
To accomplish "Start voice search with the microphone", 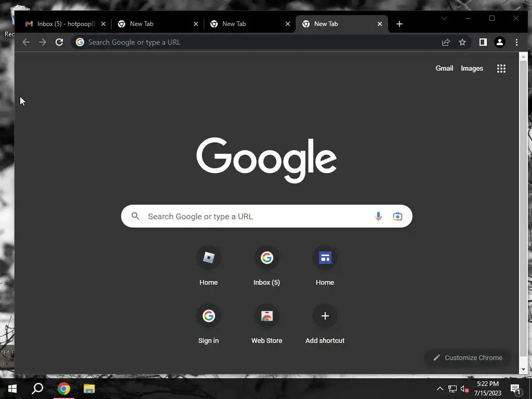I will 378,216.
